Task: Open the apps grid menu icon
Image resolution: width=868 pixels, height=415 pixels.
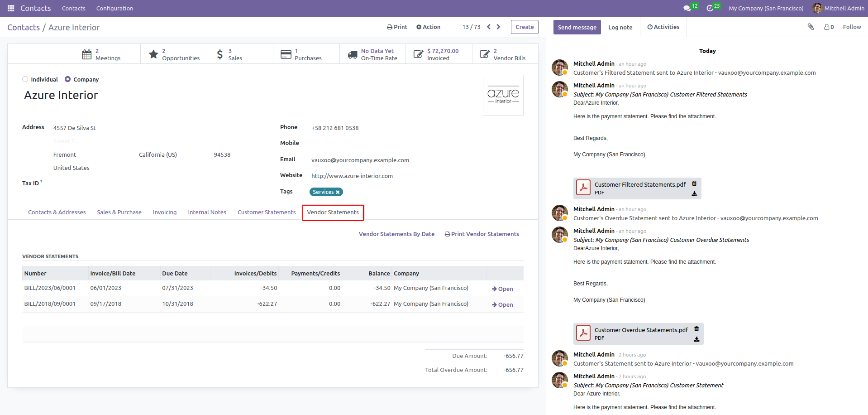Action: 11,8
